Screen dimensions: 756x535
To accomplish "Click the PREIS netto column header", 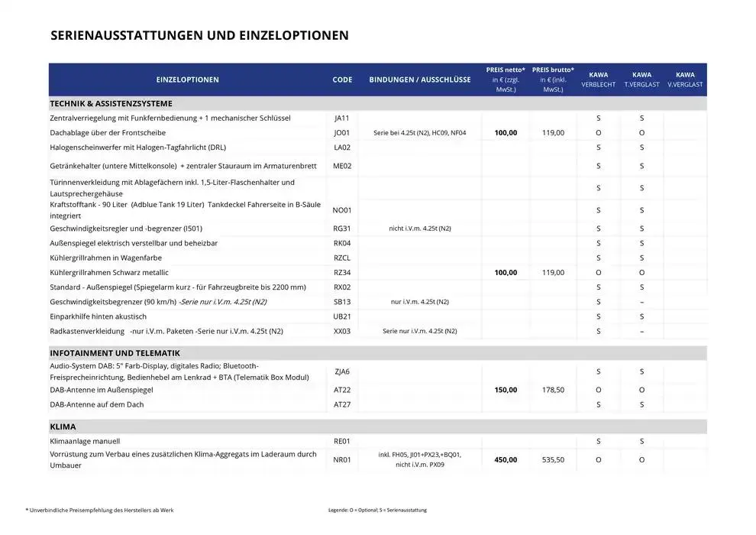I will point(505,79).
